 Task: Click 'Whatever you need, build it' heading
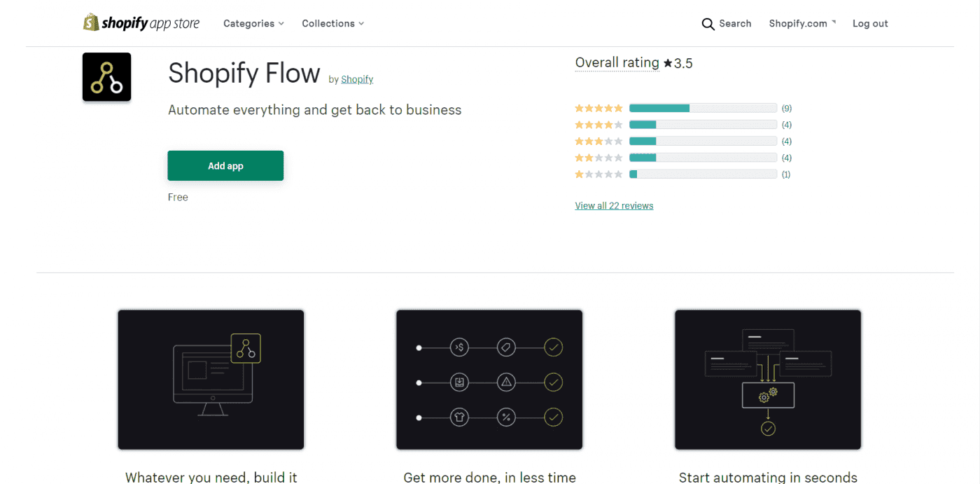211,477
